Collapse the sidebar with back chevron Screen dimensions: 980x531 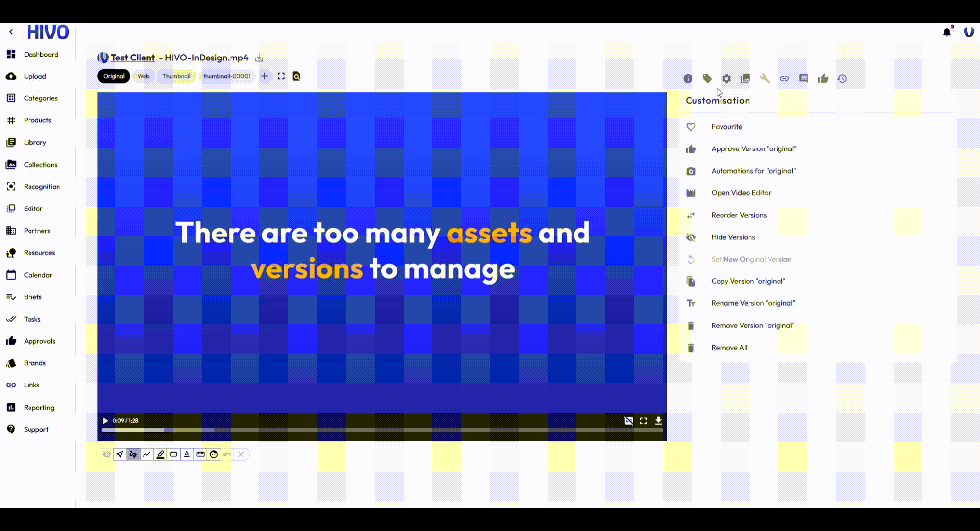pyautogui.click(x=11, y=32)
